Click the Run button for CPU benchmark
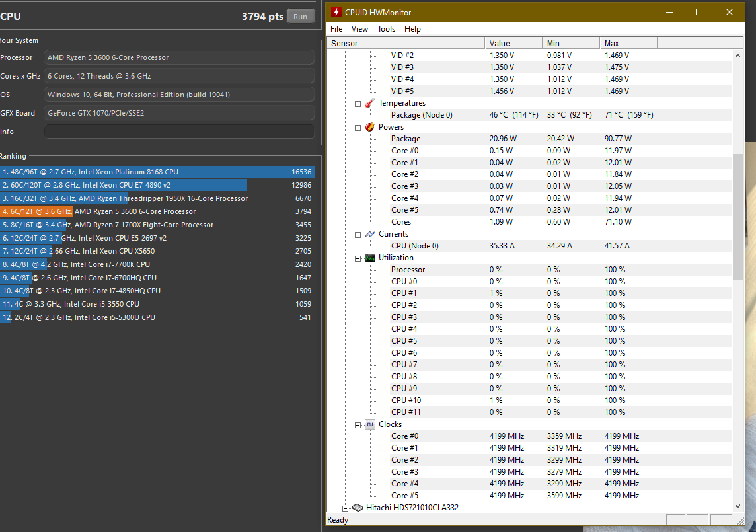The height and width of the screenshot is (532, 756). coord(301,17)
